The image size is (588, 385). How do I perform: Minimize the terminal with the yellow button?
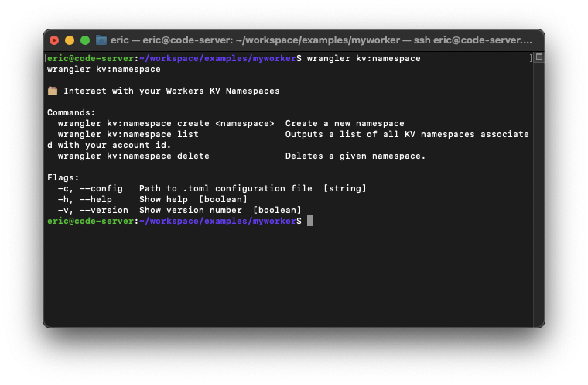(x=70, y=40)
